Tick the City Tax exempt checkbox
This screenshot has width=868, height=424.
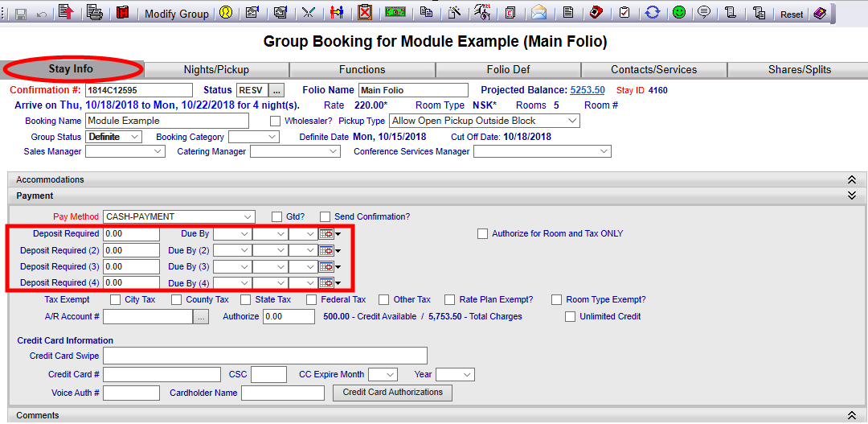(x=115, y=300)
